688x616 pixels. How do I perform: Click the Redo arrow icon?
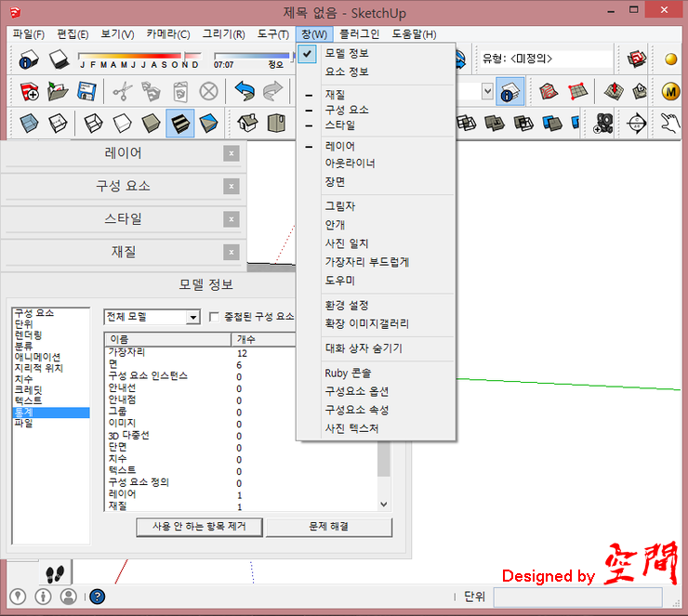[272, 91]
